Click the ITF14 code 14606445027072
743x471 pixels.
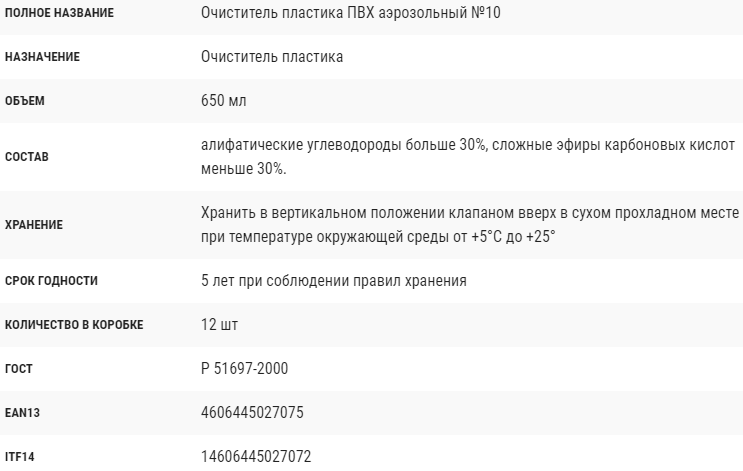tap(256, 457)
